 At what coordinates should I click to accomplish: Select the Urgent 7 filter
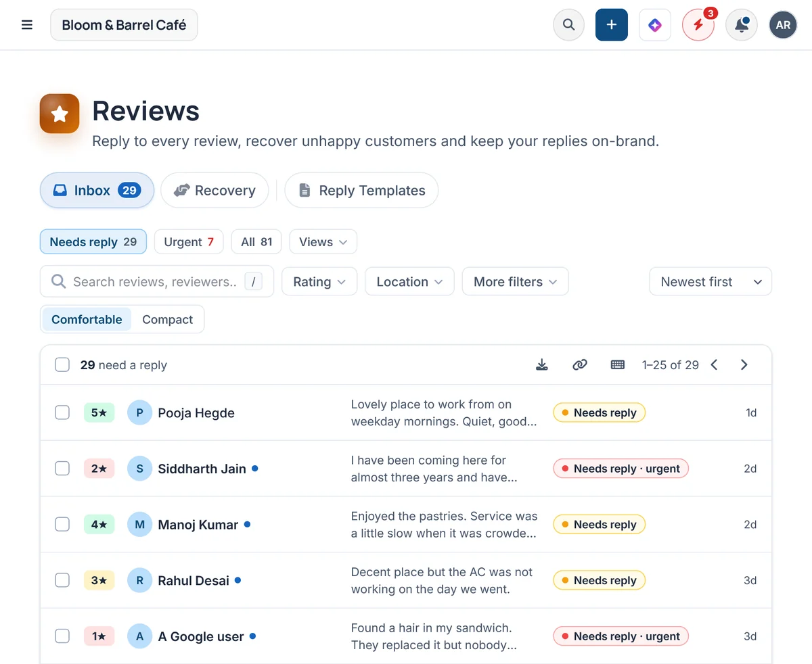(x=189, y=242)
